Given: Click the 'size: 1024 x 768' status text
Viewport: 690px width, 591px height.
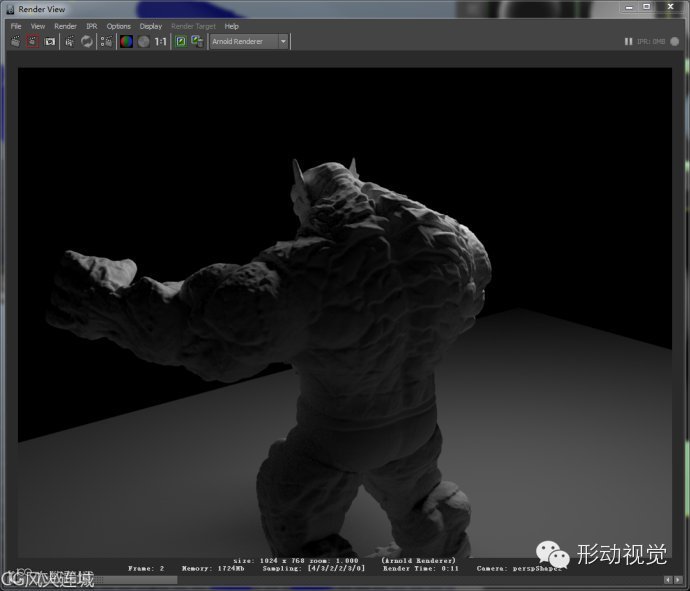Looking at the screenshot, I should [269, 561].
